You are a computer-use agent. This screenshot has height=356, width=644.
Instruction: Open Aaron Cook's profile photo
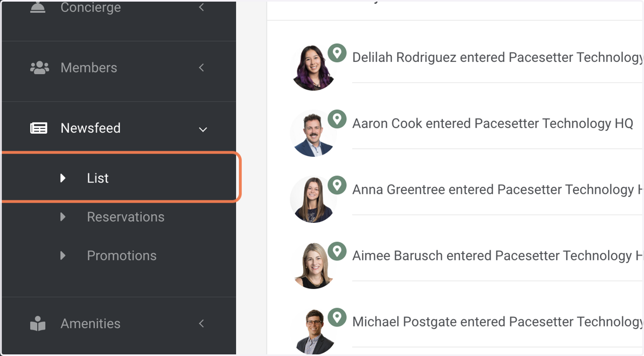[x=313, y=134]
